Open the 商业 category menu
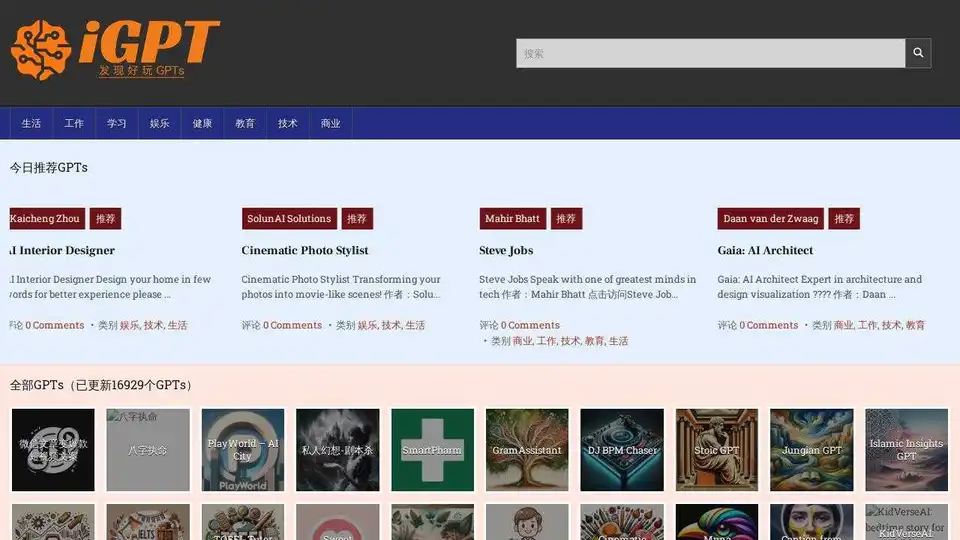The image size is (960, 540). [331, 124]
